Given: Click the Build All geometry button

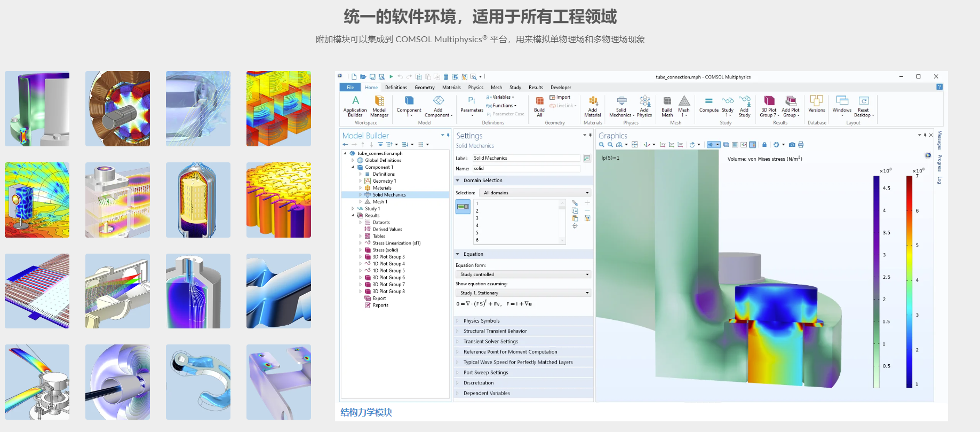Looking at the screenshot, I should [x=539, y=106].
